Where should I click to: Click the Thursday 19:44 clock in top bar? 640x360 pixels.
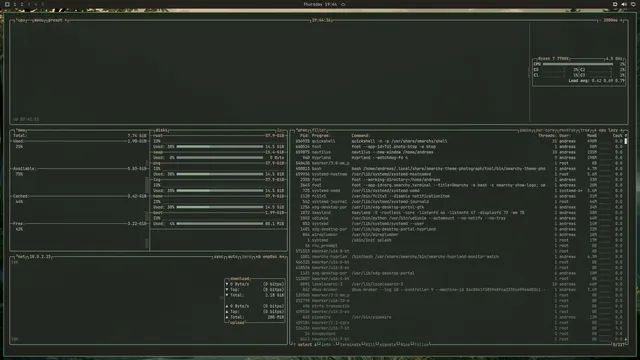click(x=320, y=4)
